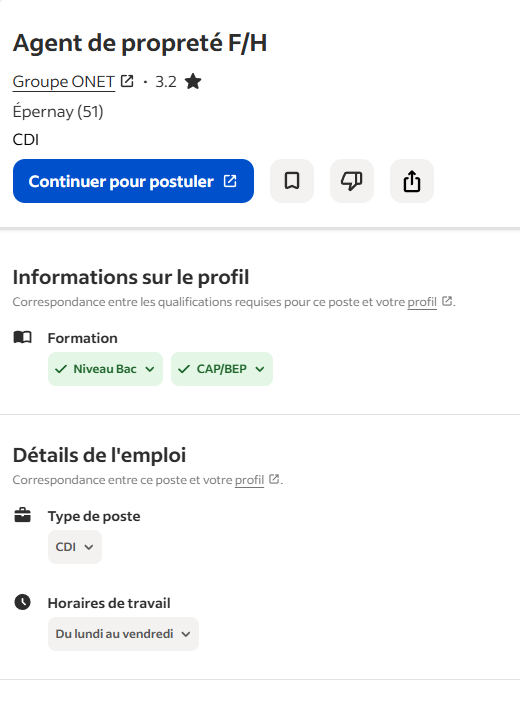Open the CDI job type dropdown
The image size is (520, 703).
(x=75, y=547)
